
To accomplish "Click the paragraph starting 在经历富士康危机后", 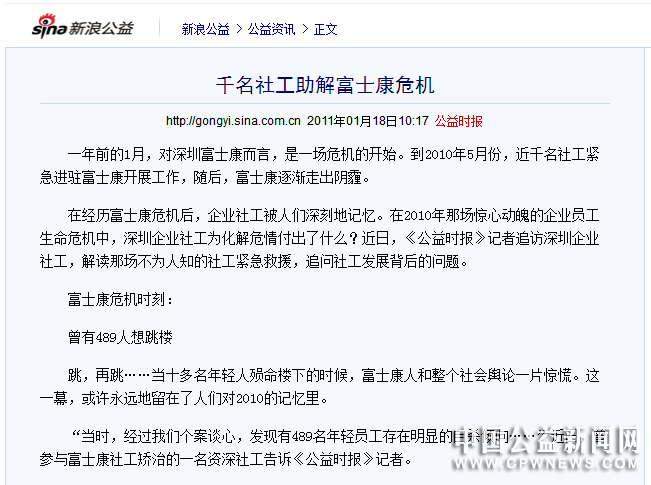I will click(x=319, y=238).
